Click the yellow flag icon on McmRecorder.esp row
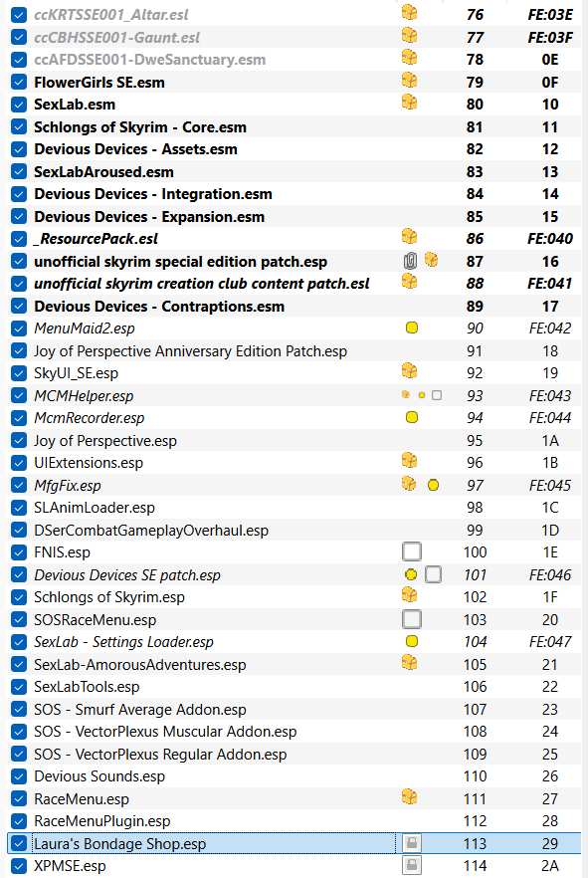 point(412,418)
